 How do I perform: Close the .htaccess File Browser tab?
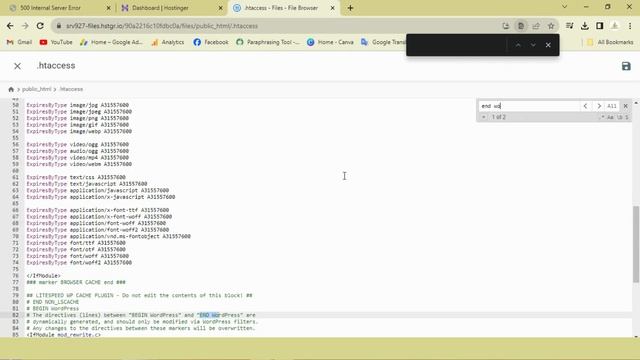tap(332, 8)
